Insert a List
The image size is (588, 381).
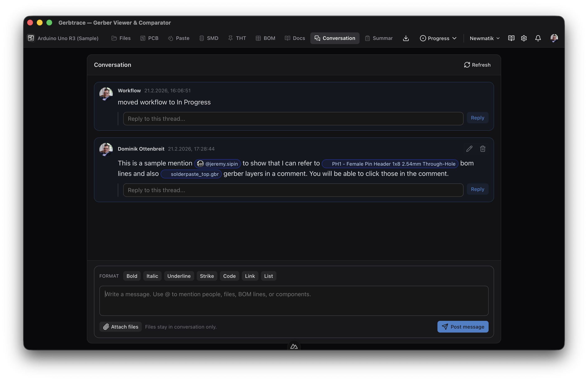[x=269, y=276]
